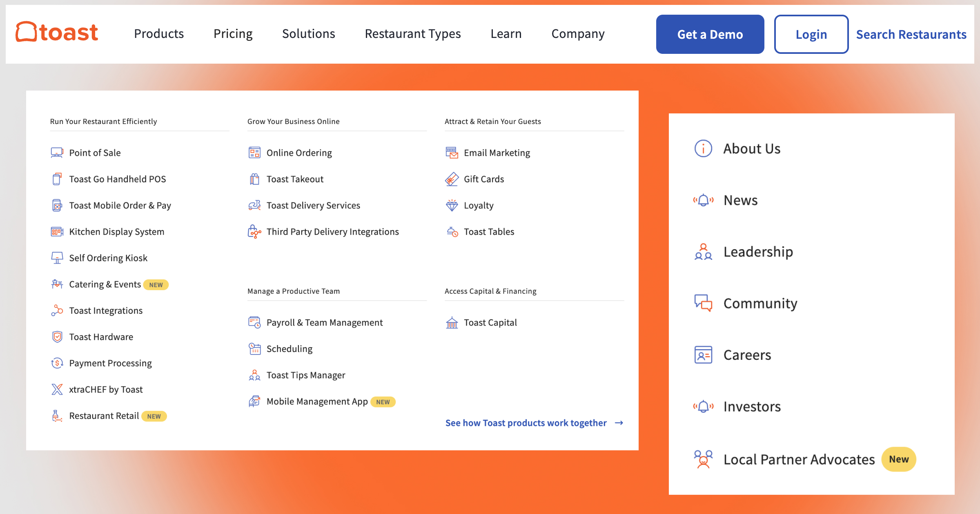Screen dimensions: 980x514
Task: Open the Products navigation menu
Action: click(159, 34)
